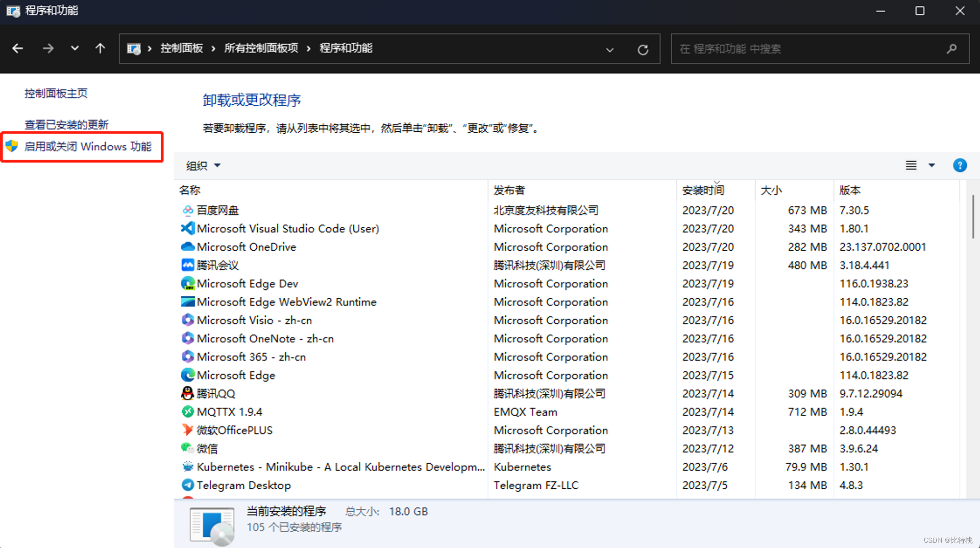Open 查看已安装的更新 link
This screenshot has width=980, height=548.
(x=66, y=124)
